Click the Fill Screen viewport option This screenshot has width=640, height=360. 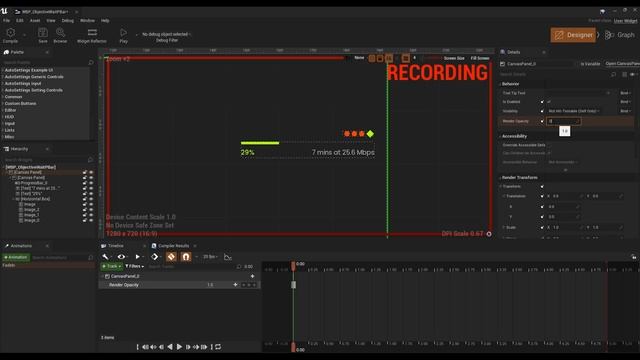pyautogui.click(x=480, y=58)
